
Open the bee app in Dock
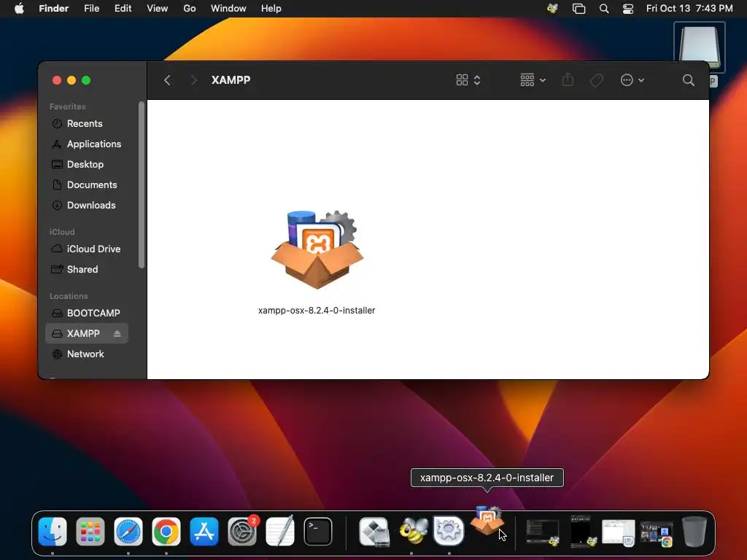coord(413,531)
